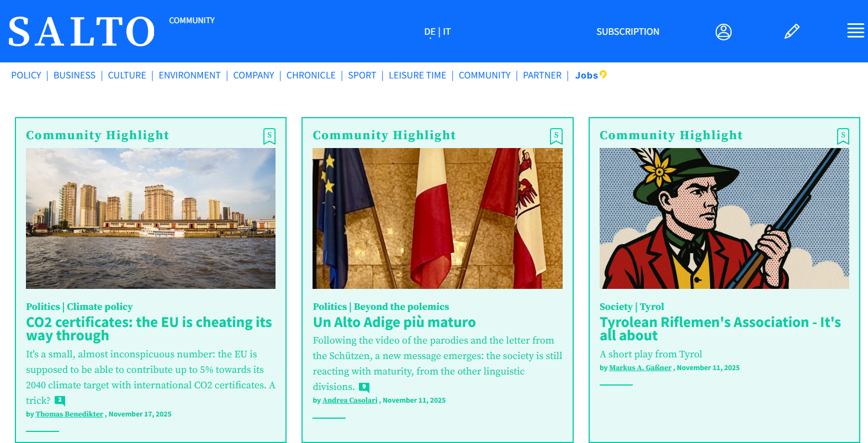The height and width of the screenshot is (443, 868).
Task: Click the Jobs lightbulb icon
Action: 603,74
